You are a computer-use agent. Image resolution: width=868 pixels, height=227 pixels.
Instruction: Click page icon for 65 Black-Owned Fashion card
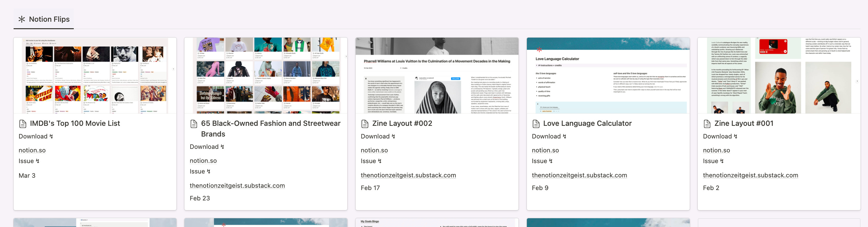[x=194, y=124]
